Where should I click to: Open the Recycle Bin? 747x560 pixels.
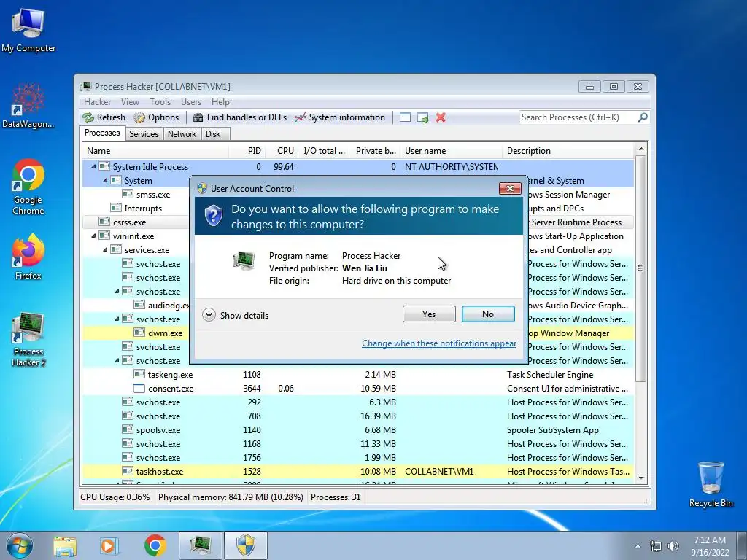click(x=711, y=483)
